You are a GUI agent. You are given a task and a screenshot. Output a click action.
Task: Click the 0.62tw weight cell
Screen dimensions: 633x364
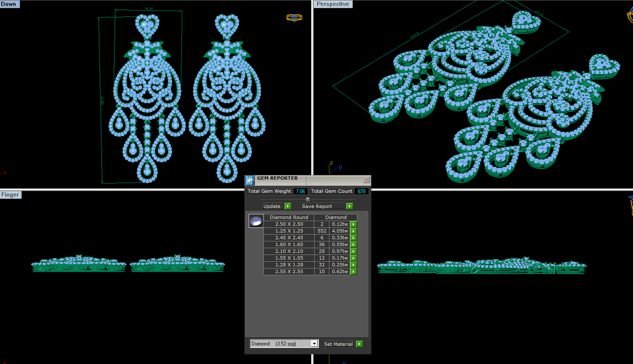339,272
